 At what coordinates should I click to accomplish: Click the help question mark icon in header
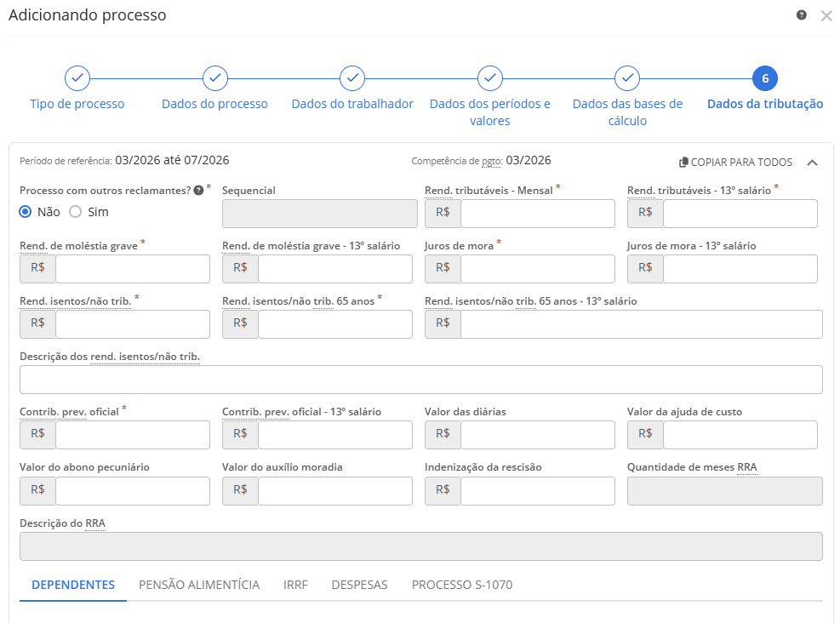801,15
